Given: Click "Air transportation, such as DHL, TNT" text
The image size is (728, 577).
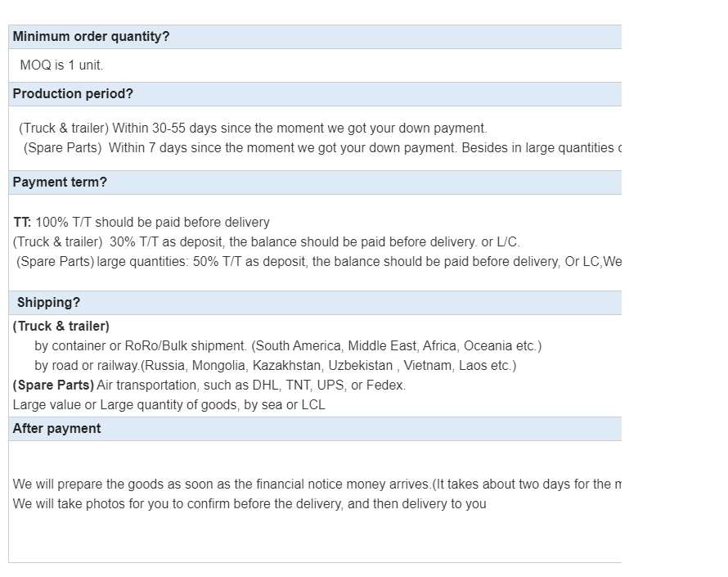Looking at the screenshot, I should point(251,385).
